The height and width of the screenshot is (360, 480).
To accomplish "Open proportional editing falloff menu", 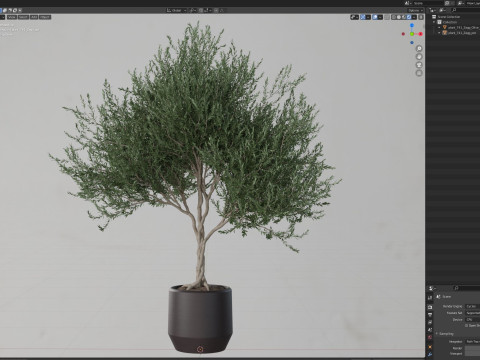I will 221,10.
